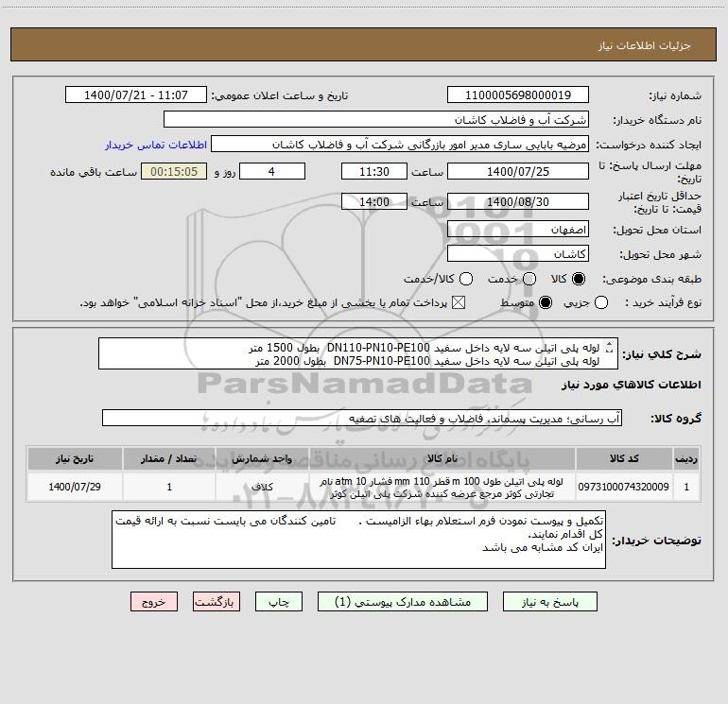Image resolution: width=728 pixels, height=704 pixels.
Task: Click the بازگشت back button
Action: click(x=217, y=602)
